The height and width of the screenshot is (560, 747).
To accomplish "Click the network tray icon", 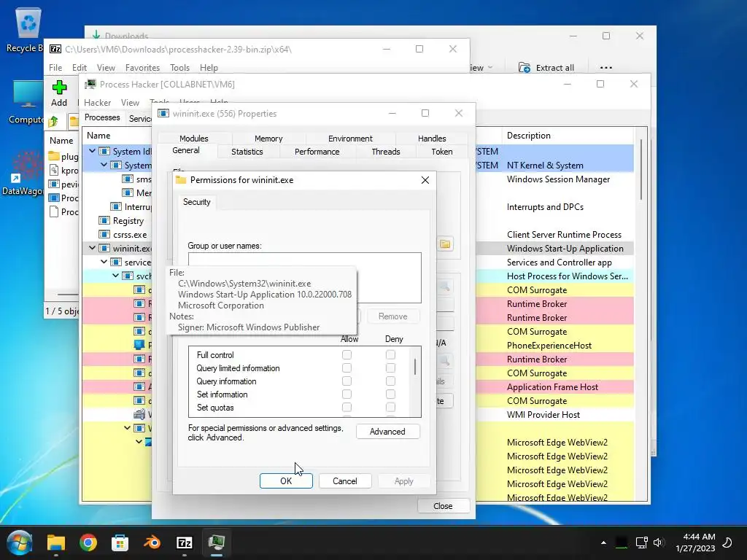I will pos(641,542).
